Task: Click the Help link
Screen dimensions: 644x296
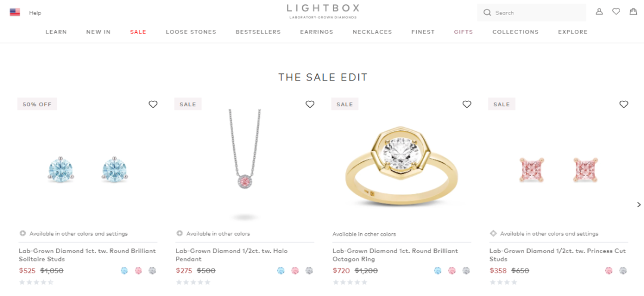Action: point(35,13)
